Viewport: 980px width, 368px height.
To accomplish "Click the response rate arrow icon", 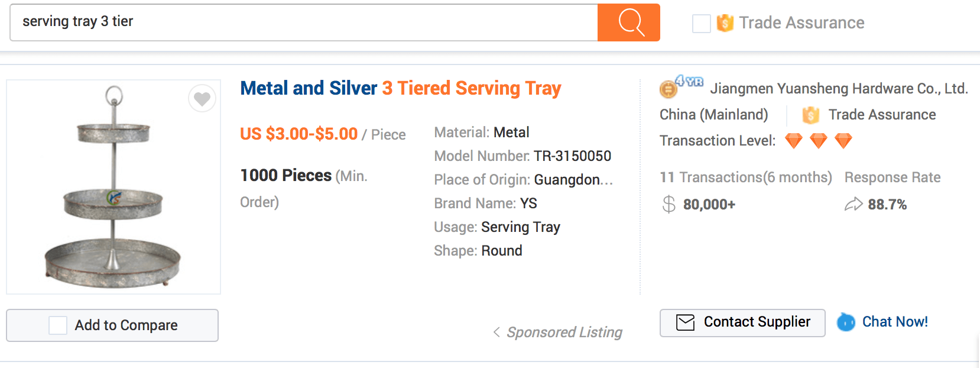I will pyautogui.click(x=854, y=205).
